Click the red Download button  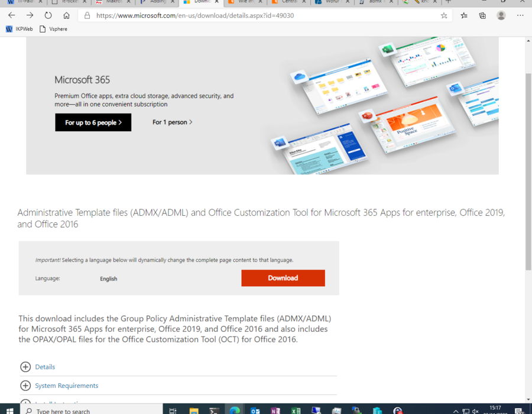(283, 278)
